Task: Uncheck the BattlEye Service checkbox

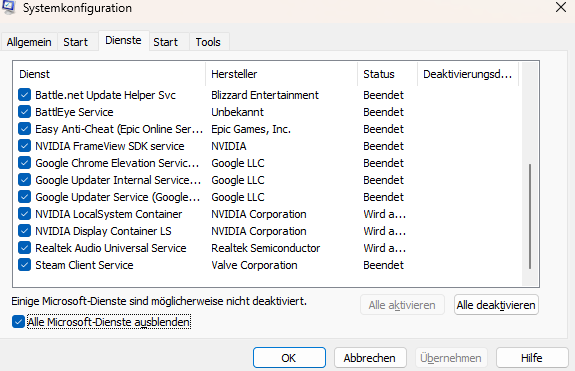Action: click(x=24, y=112)
